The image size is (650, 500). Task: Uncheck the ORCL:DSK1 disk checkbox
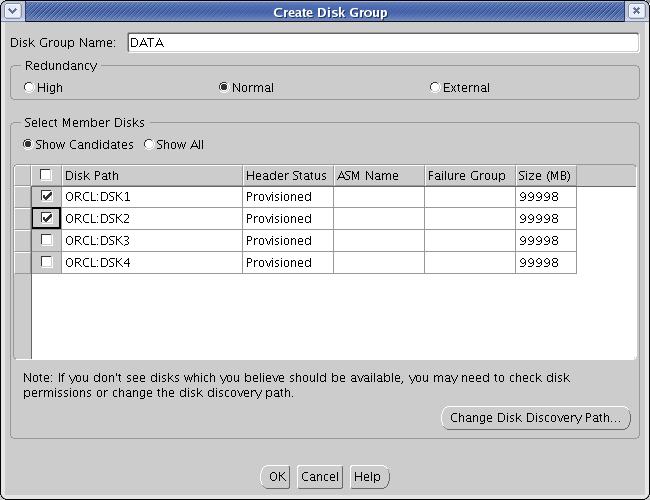coord(46,197)
